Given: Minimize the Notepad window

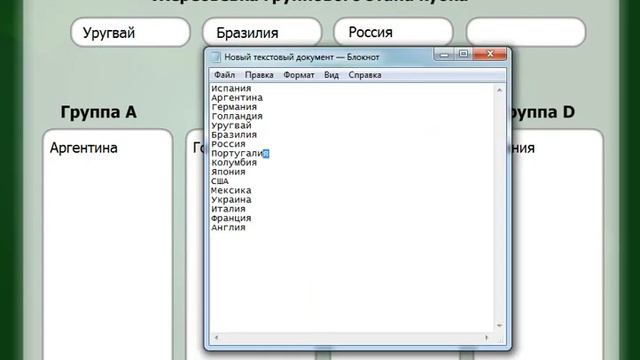Looking at the screenshot, I should point(444,54).
